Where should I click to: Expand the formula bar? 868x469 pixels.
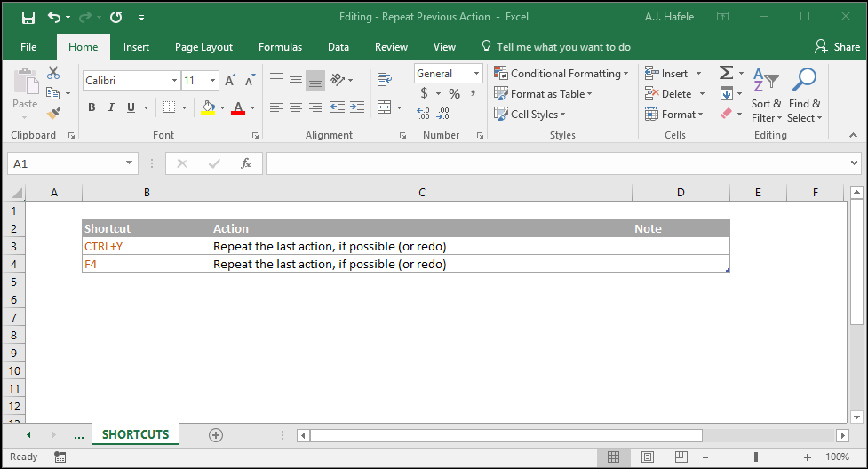point(854,163)
